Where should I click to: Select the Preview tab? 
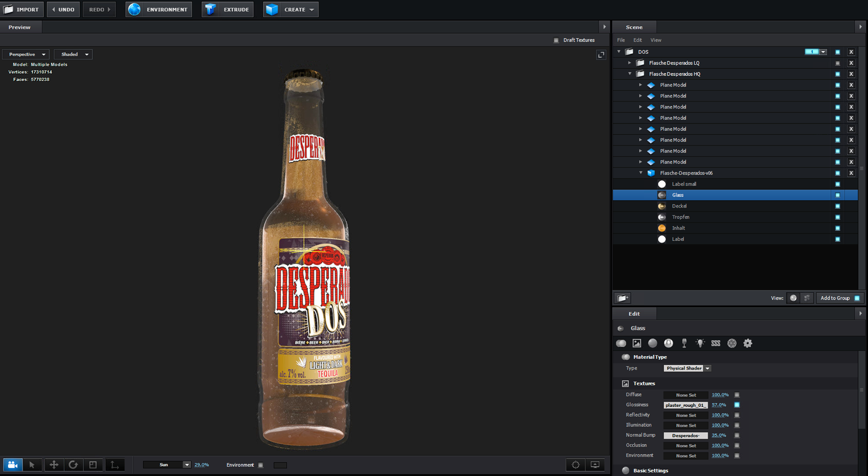(20, 27)
